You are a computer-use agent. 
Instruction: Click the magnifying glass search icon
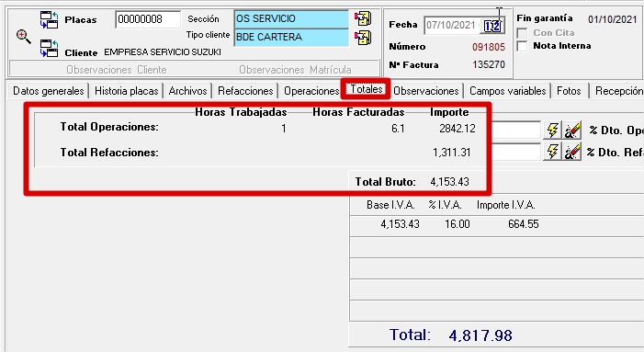tap(23, 37)
